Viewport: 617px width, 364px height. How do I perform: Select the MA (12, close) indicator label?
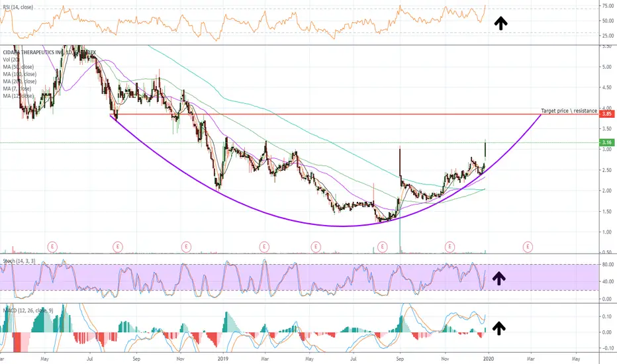[18, 96]
